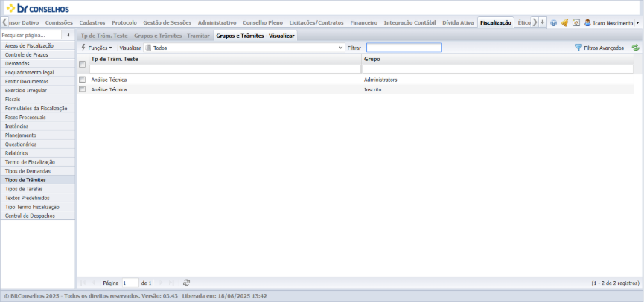Switch to Tp de Trâm. Teste tab
644x302 pixels.
104,36
